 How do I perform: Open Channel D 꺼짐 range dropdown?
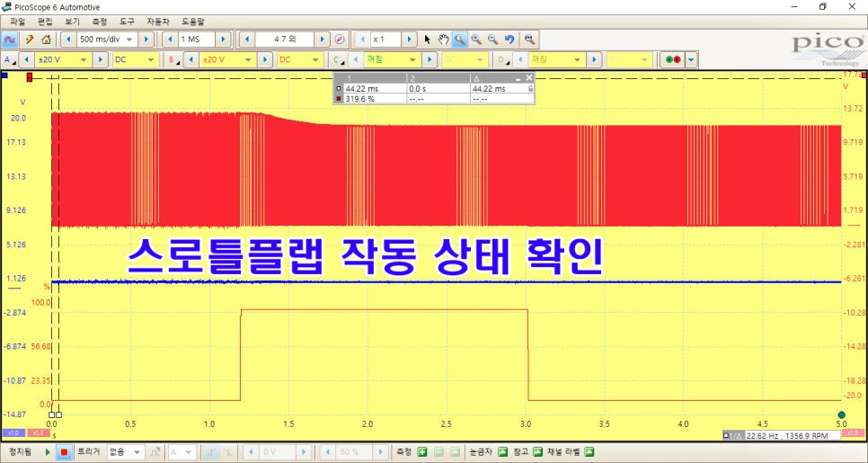pos(578,60)
